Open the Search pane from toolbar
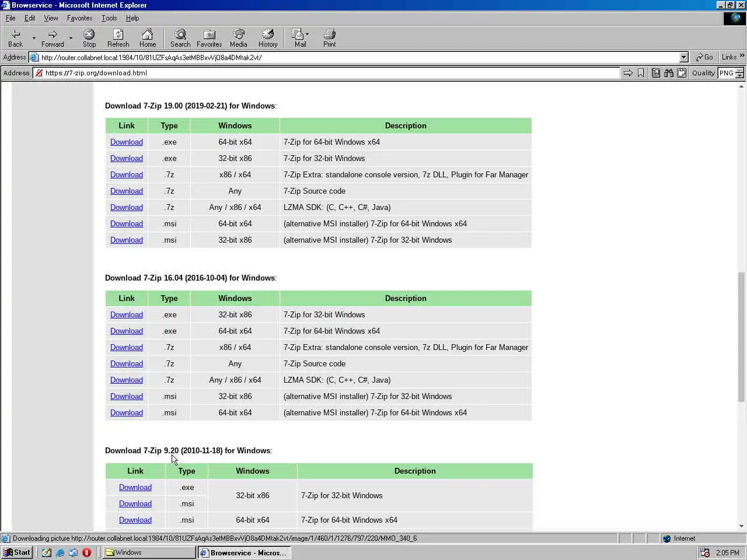 180,38
